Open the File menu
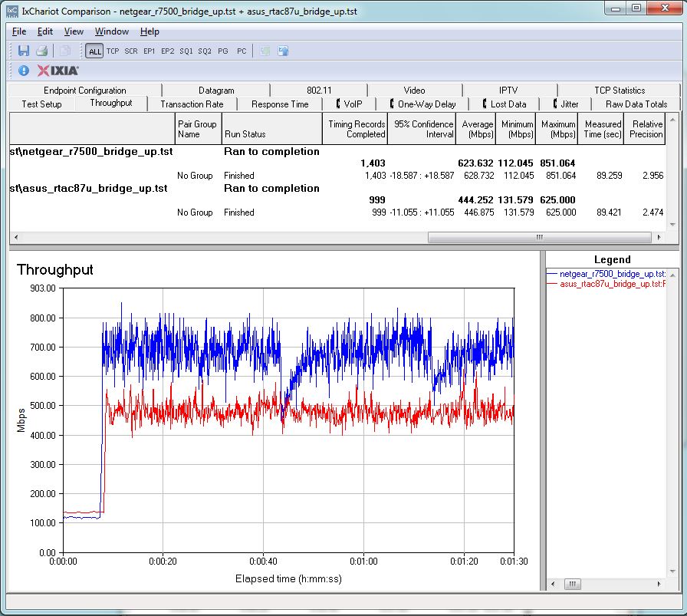The height and width of the screenshot is (616, 687). 19,31
